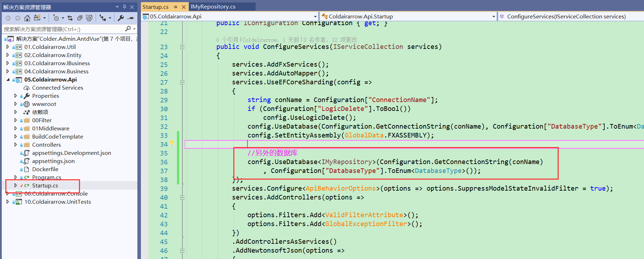Open the Solution Explorer window options dropdown arrow
The width and height of the screenshot is (644, 259).
pyautogui.click(x=117, y=7)
